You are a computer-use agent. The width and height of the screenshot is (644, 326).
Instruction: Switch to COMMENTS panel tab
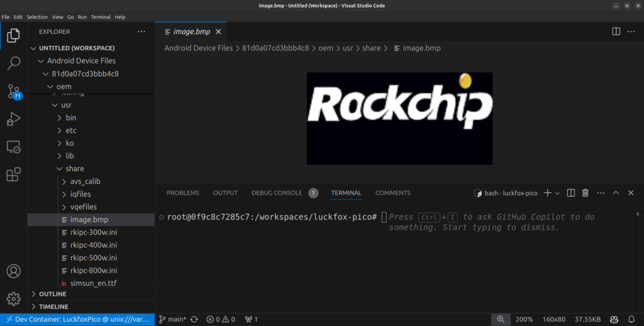tap(392, 193)
